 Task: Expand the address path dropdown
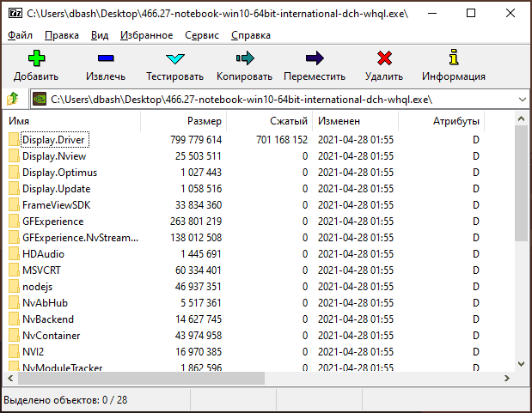523,100
